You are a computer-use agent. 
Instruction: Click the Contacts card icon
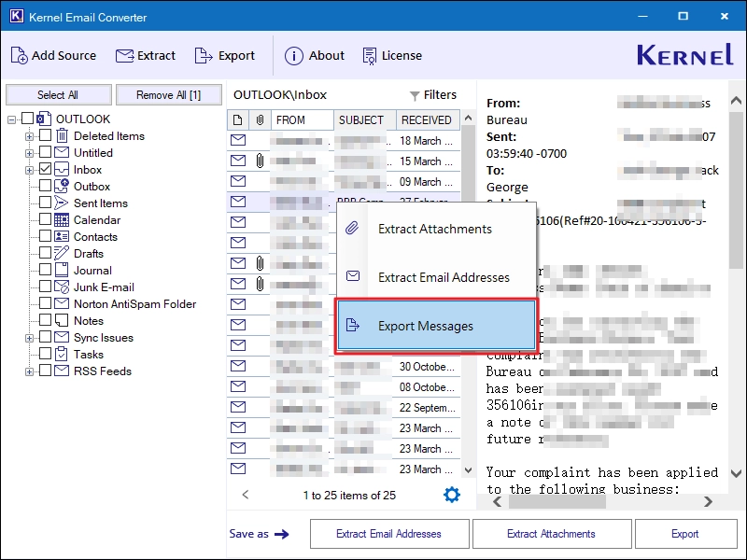coord(62,236)
